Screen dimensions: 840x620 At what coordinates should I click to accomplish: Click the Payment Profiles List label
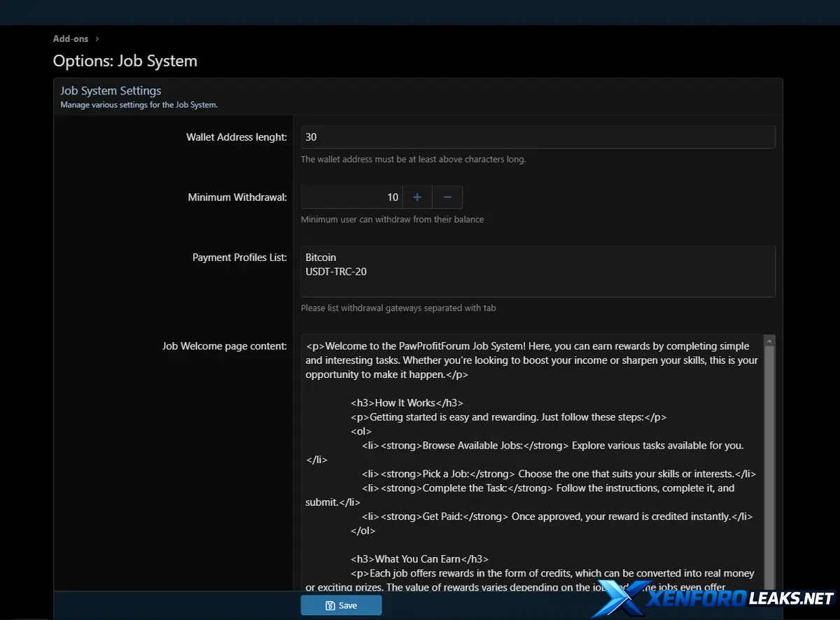pyautogui.click(x=239, y=258)
